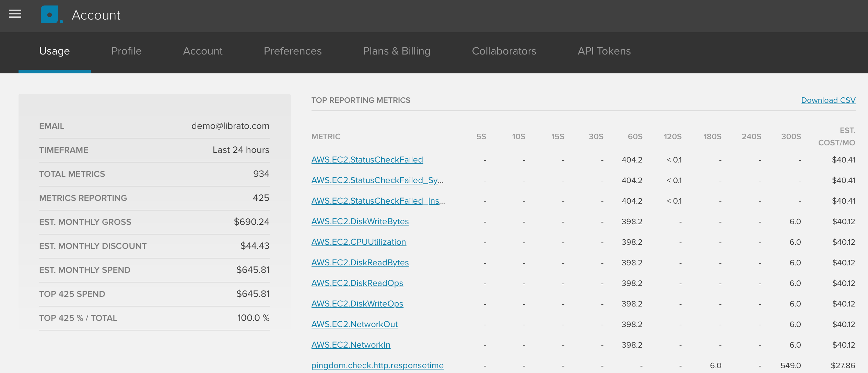Click the $40.41 cost for AWS.EC2.StatusCheckFailed
Image resolution: width=868 pixels, height=373 pixels.
(844, 160)
